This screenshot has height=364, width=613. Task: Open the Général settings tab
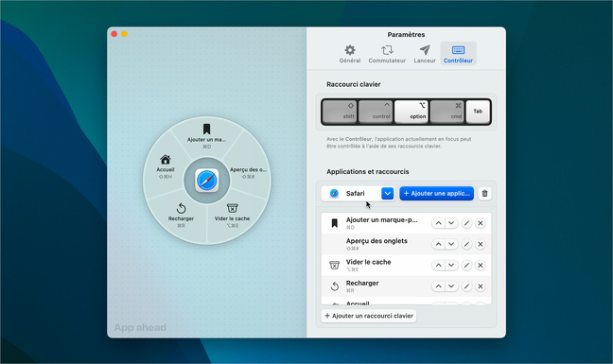(349, 54)
